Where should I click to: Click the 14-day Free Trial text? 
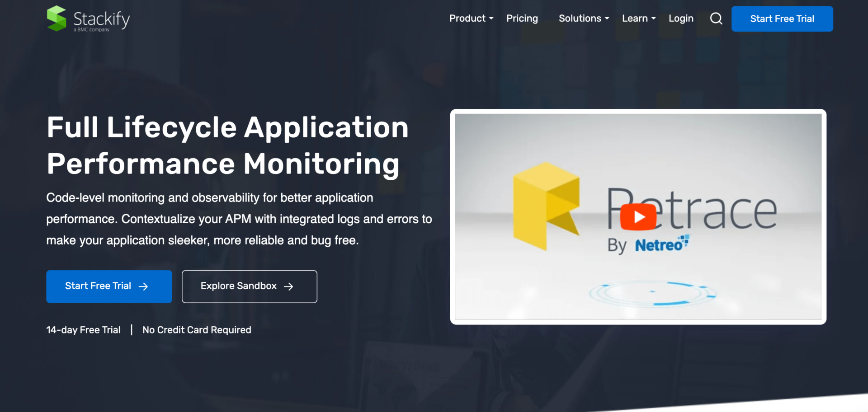pos(83,330)
